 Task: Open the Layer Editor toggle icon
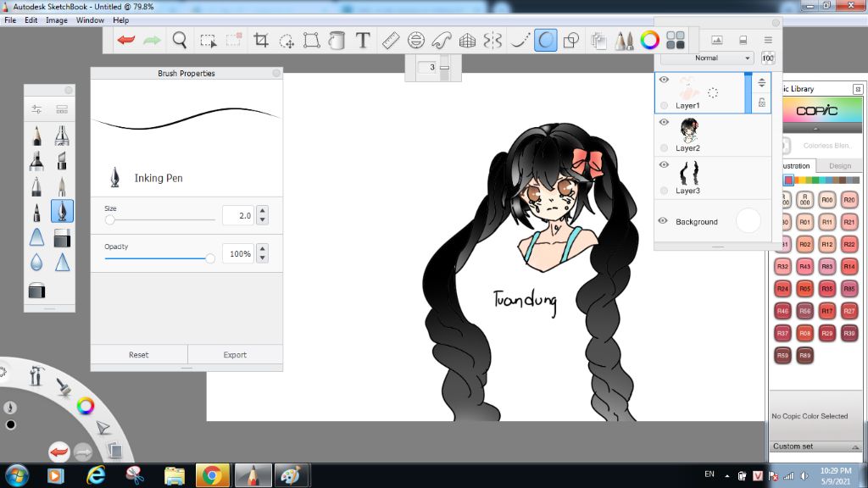click(x=598, y=41)
